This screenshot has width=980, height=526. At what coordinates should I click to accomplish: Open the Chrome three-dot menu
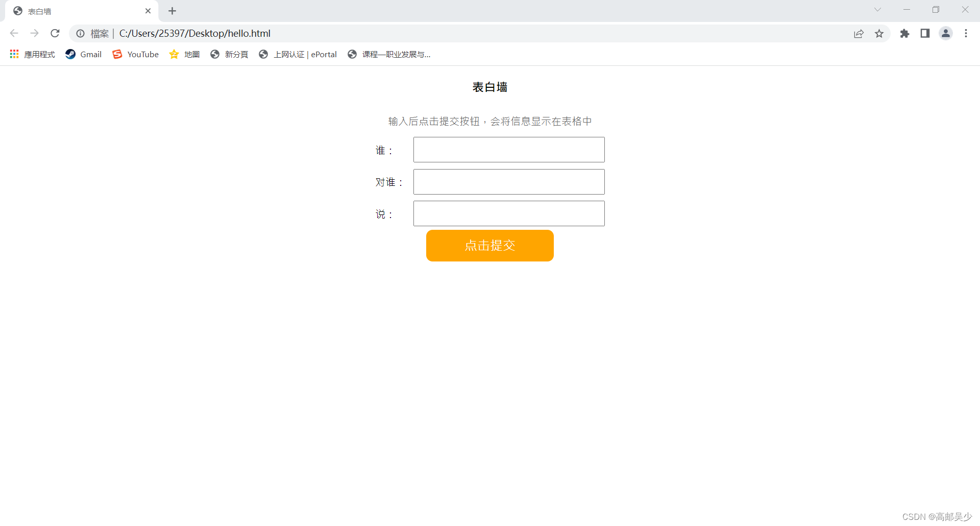(966, 33)
